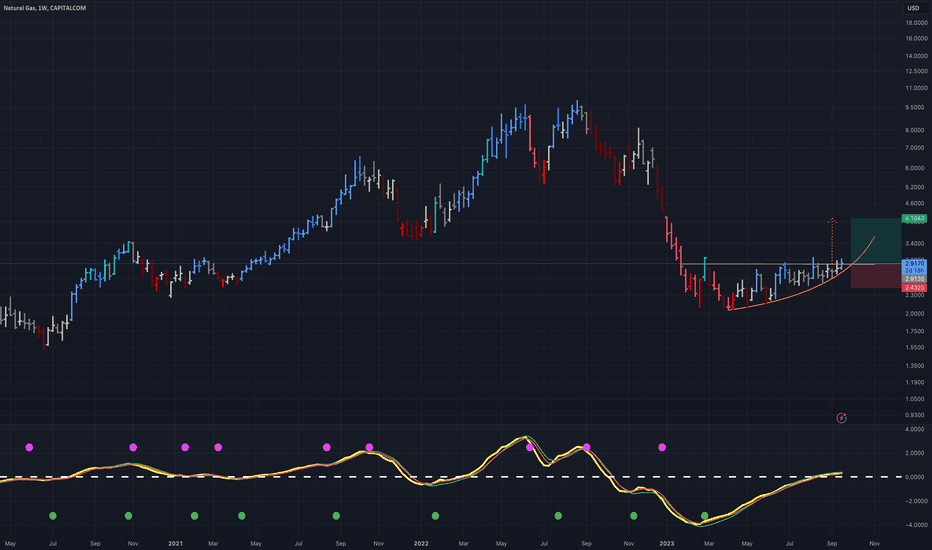Image resolution: width=932 pixels, height=550 pixels.
Task: Click the rightmost magenta indicator dot
Action: [662, 447]
